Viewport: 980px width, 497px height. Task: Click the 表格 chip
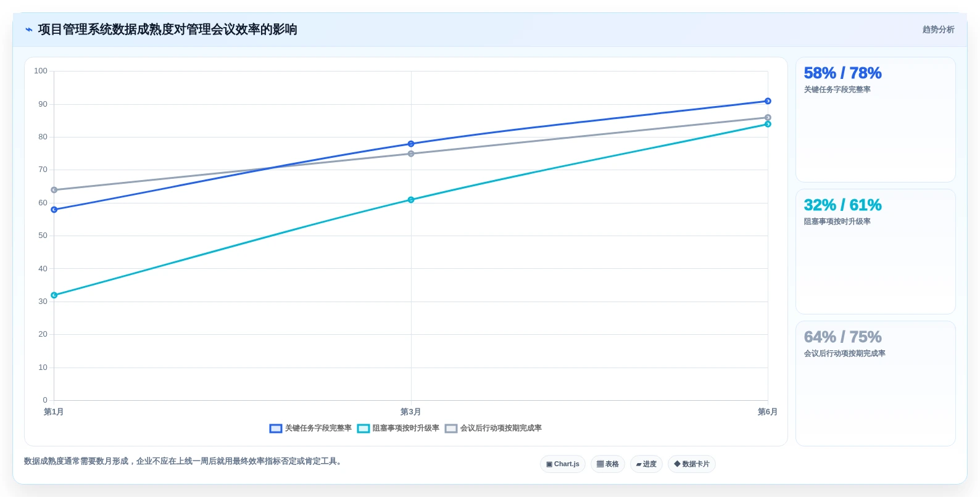pyautogui.click(x=608, y=464)
